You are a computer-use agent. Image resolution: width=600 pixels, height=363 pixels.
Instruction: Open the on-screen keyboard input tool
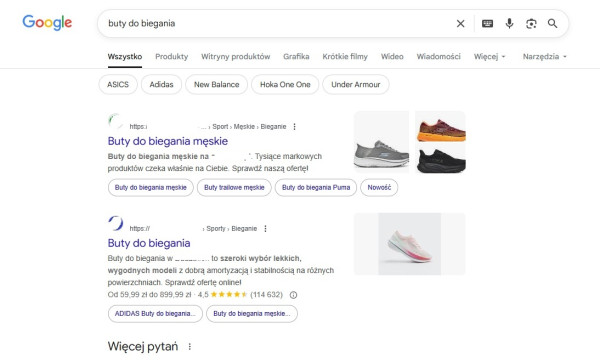pos(487,24)
